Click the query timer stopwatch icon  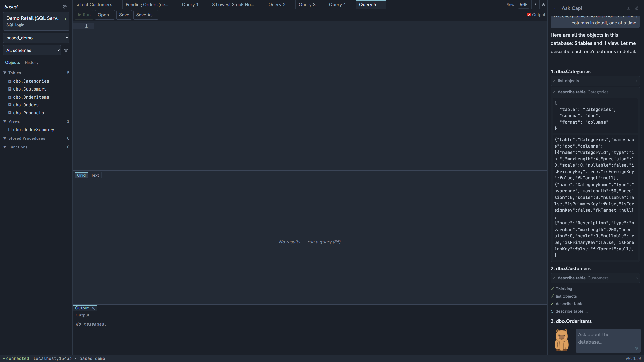[543, 5]
